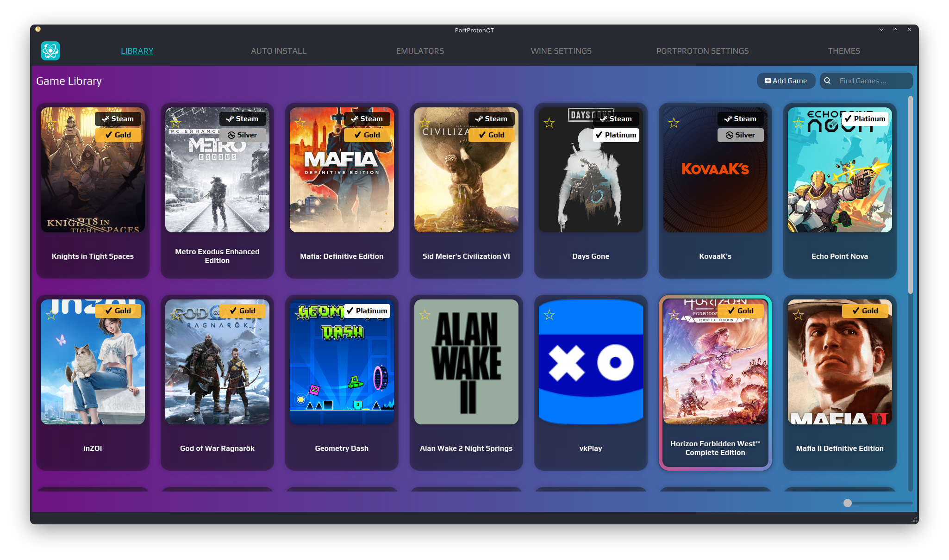Click the Gold badge on Mafia II
This screenshot has width=949, height=560.
865,311
